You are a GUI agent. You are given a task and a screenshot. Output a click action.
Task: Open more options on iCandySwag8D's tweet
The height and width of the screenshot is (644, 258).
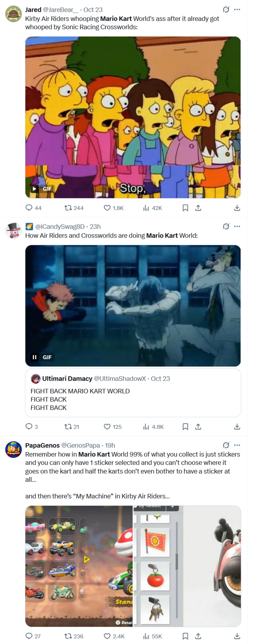(x=237, y=226)
